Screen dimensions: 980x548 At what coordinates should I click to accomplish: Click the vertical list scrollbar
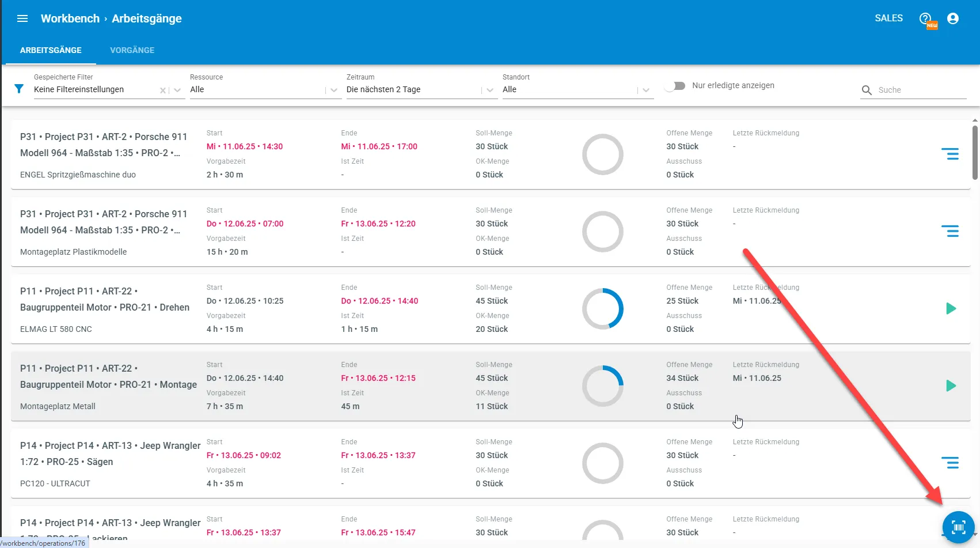974,152
